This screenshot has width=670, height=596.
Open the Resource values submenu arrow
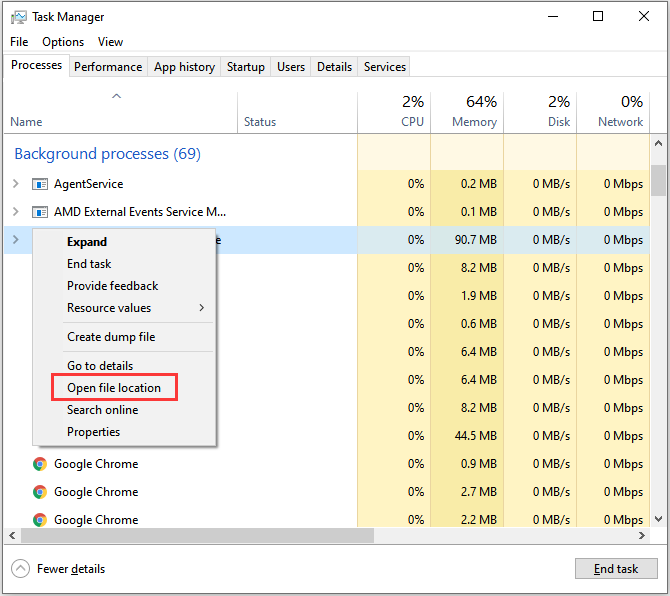point(202,308)
